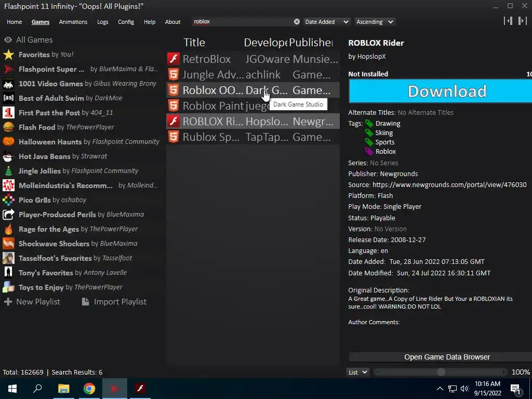The width and height of the screenshot is (532, 399).
Task: Open Google Chrome from the taskbar
Action: [x=89, y=389]
